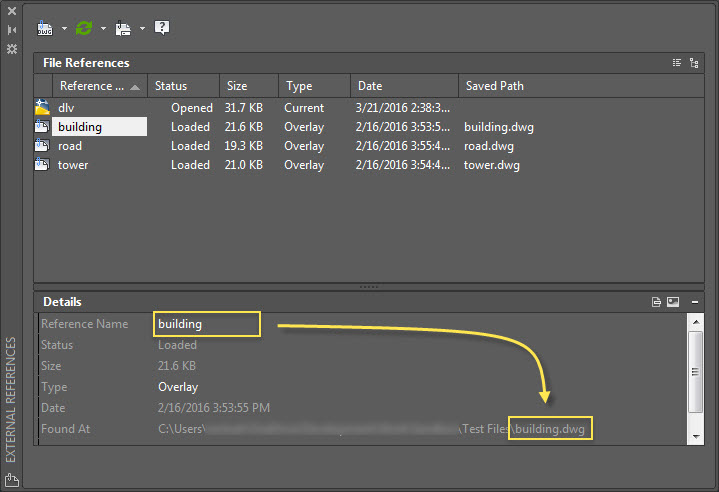Click the road xref file icon

point(42,146)
